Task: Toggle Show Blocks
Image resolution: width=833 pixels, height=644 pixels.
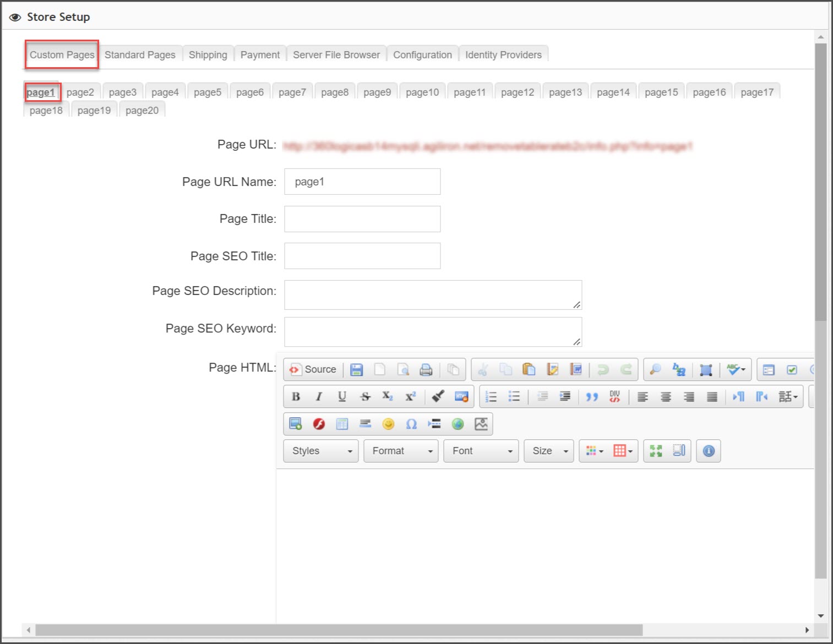Action: (x=679, y=451)
